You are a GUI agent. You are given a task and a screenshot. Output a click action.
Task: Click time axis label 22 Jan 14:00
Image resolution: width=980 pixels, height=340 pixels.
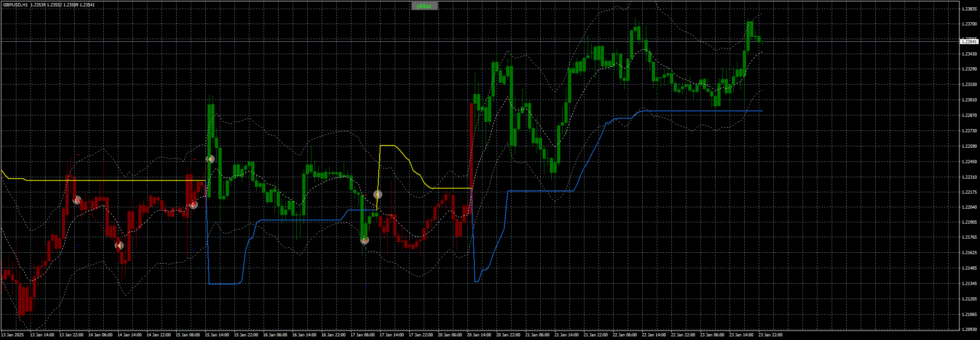pos(654,335)
